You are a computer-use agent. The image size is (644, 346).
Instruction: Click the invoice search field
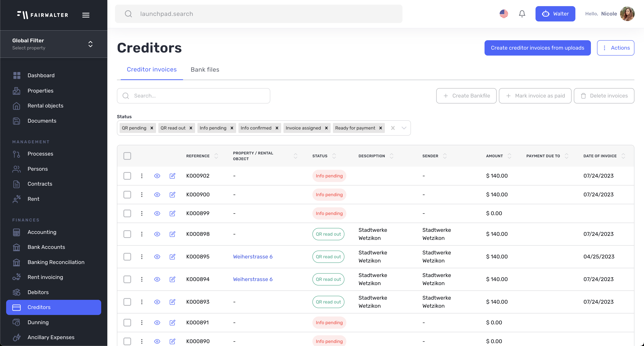coord(193,96)
